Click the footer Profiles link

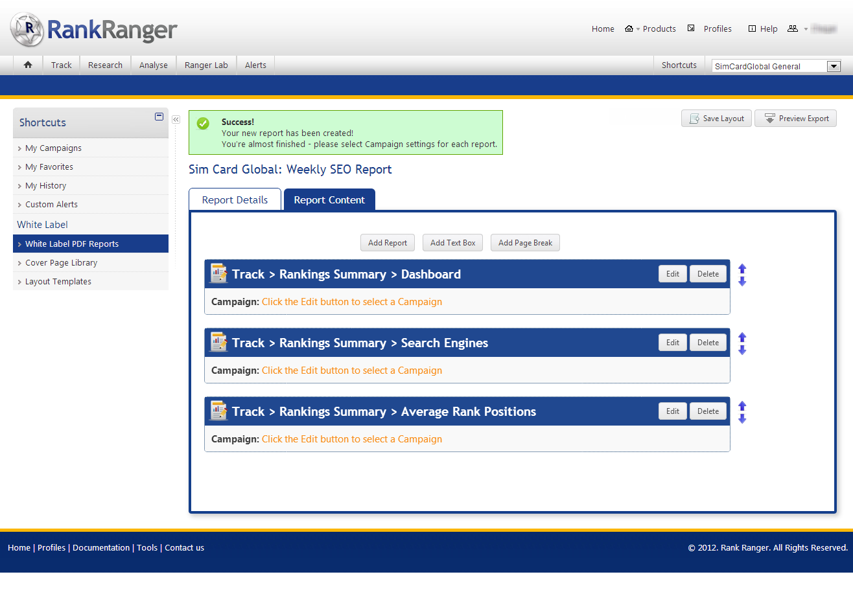(51, 548)
